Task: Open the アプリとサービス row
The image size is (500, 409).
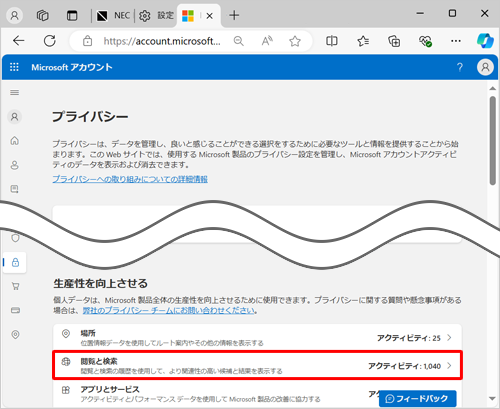Action: coord(257,393)
